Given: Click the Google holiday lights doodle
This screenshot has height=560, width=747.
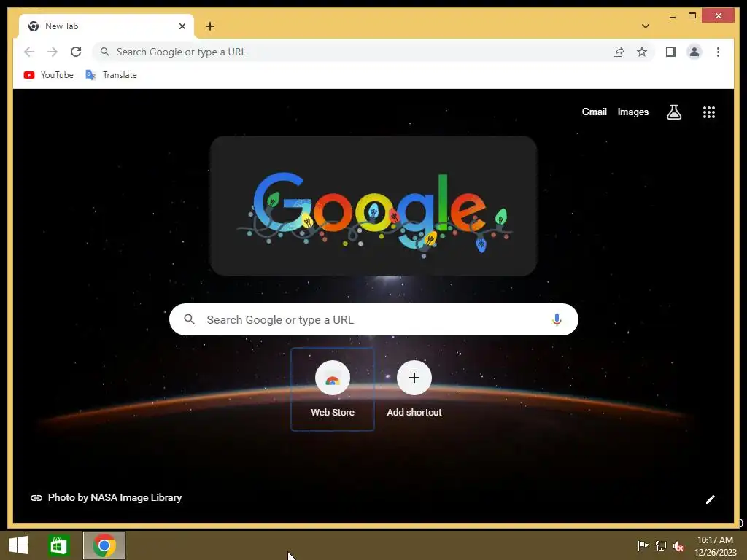Looking at the screenshot, I should click(x=374, y=206).
